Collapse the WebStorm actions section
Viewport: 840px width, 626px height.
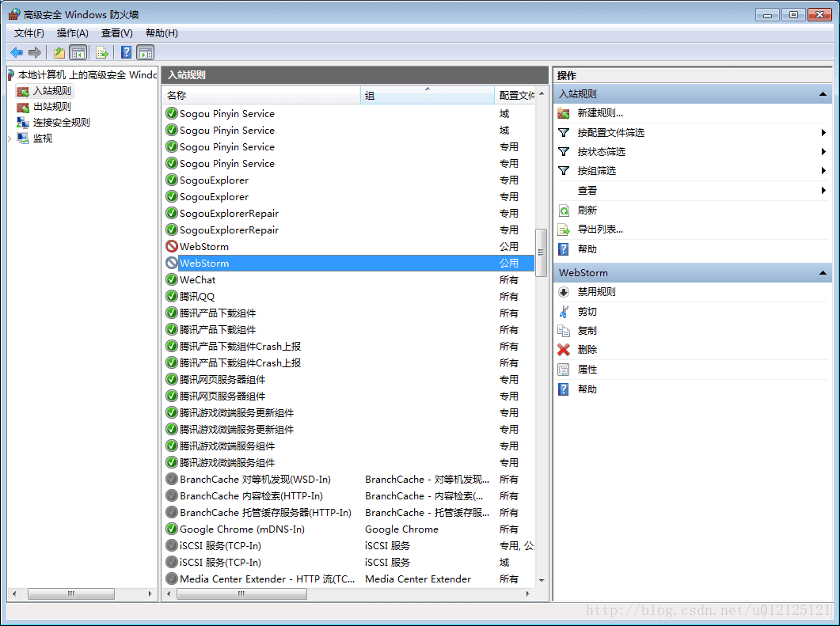point(823,273)
